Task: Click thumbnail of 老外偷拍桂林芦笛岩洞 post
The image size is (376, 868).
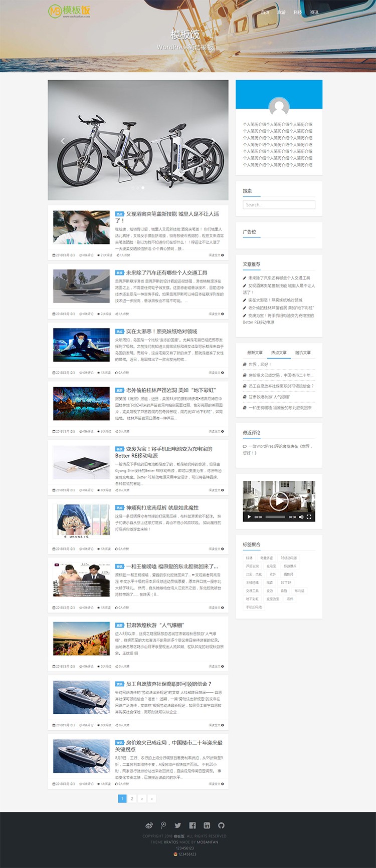Action: [x=81, y=403]
